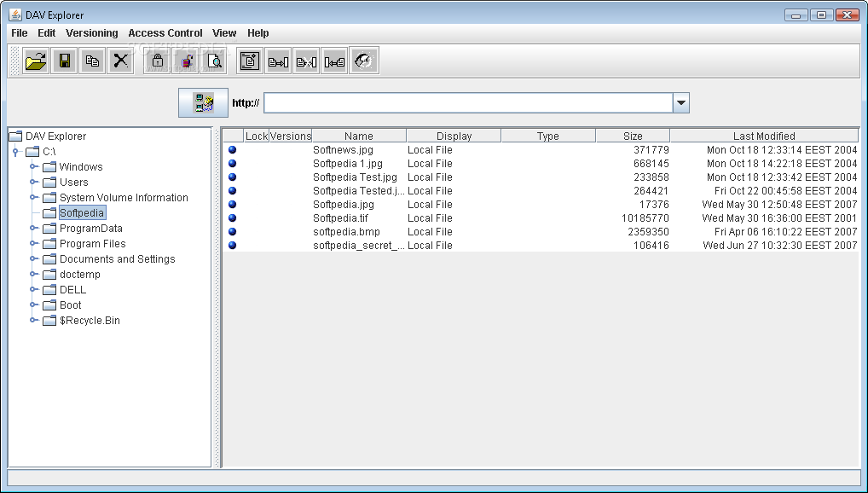Select the Documents and Settings label
Image resolution: width=868 pixels, height=493 pixels.
(118, 258)
